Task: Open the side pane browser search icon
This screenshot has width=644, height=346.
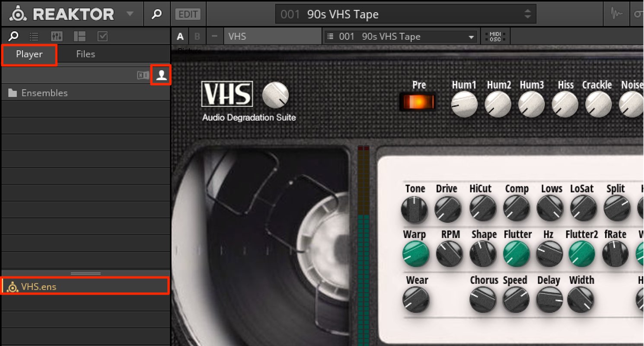Action: pyautogui.click(x=14, y=36)
